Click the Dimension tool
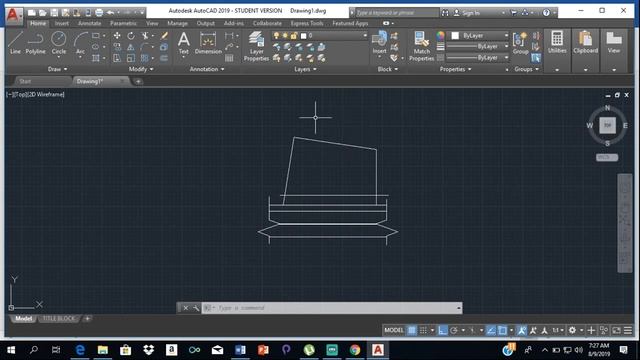Screen dimensions: 640x360 coord(208,43)
